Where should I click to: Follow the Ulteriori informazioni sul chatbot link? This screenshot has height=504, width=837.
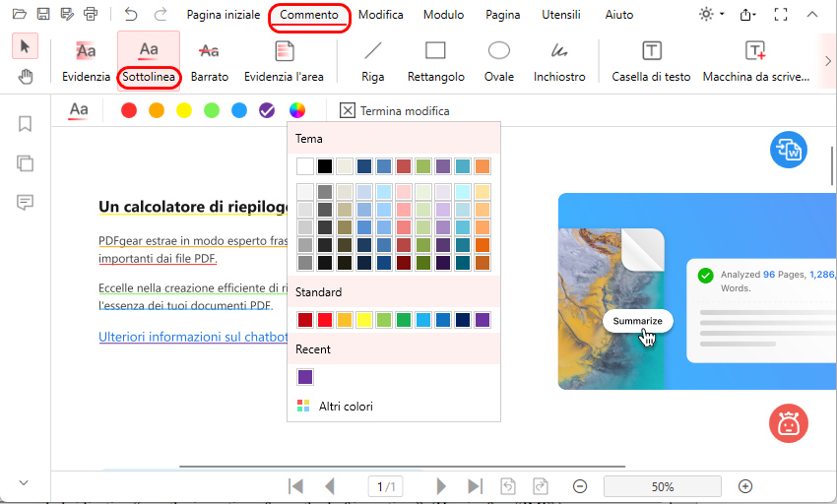tap(193, 337)
